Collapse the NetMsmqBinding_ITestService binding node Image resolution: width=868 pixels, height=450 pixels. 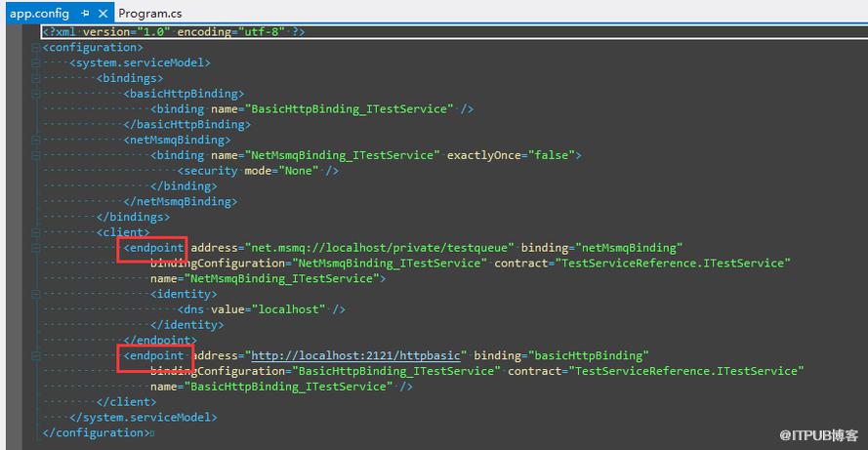[36, 155]
